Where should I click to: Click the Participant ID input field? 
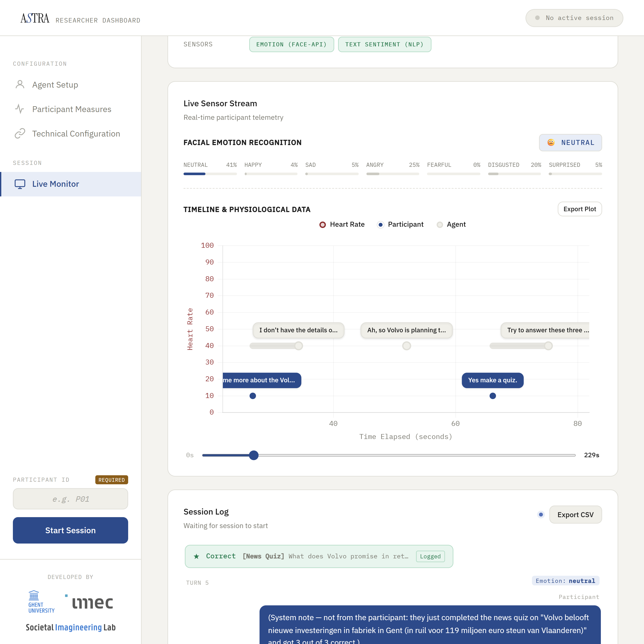point(70,499)
